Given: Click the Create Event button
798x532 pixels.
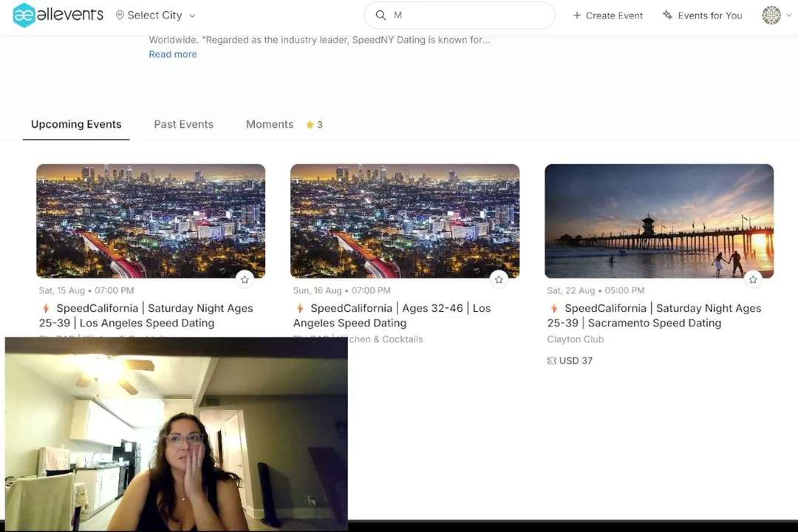Looking at the screenshot, I should [x=607, y=16].
